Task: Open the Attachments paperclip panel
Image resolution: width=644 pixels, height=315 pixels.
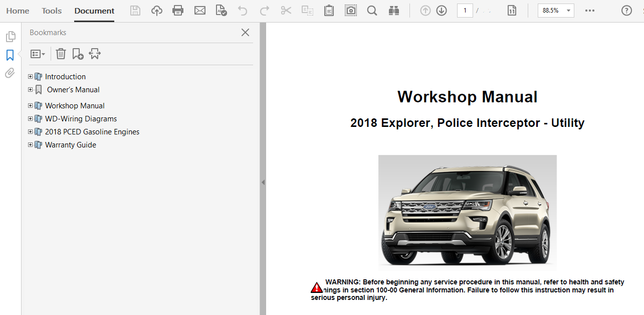Action: 10,73
